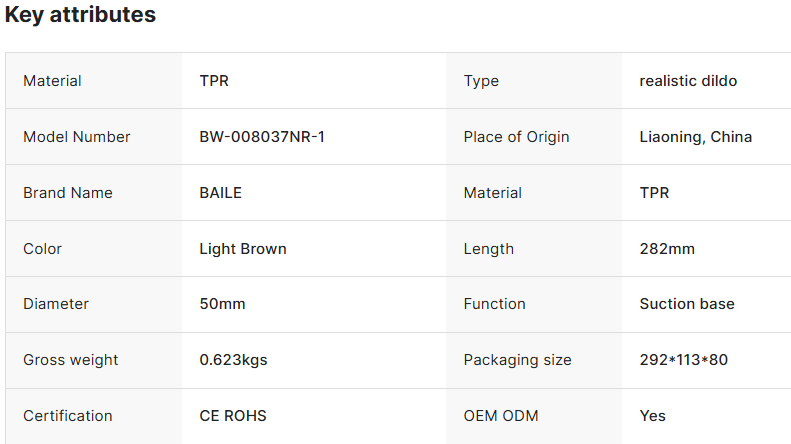
Task: Select the Light Brown color value
Action: coord(243,249)
